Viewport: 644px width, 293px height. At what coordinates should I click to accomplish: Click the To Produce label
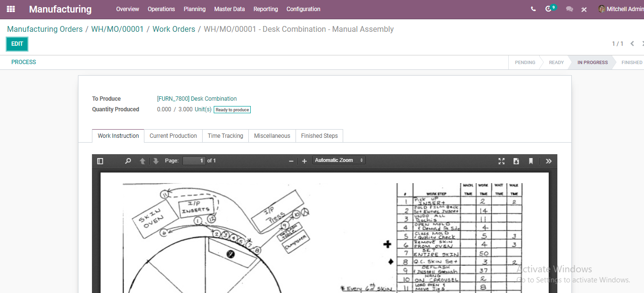(106, 99)
